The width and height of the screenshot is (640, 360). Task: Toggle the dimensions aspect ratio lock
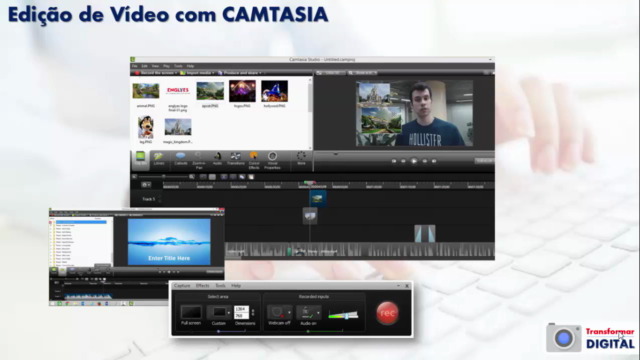(x=253, y=313)
